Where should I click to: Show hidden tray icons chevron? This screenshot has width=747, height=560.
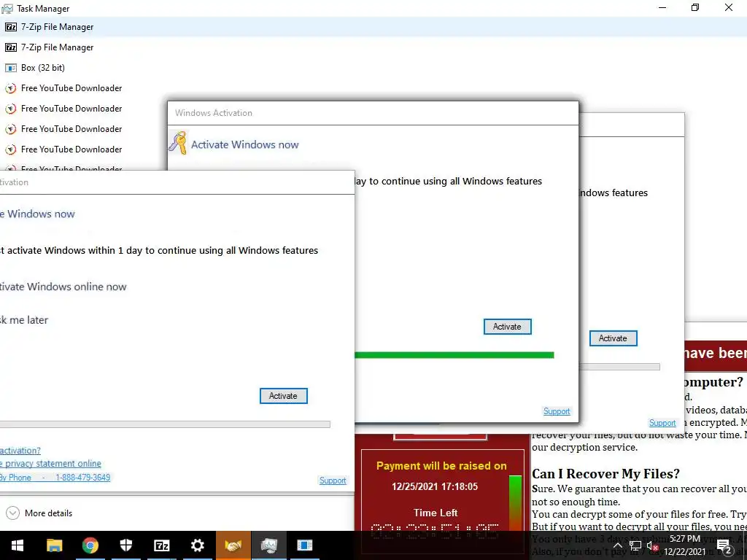point(617,545)
